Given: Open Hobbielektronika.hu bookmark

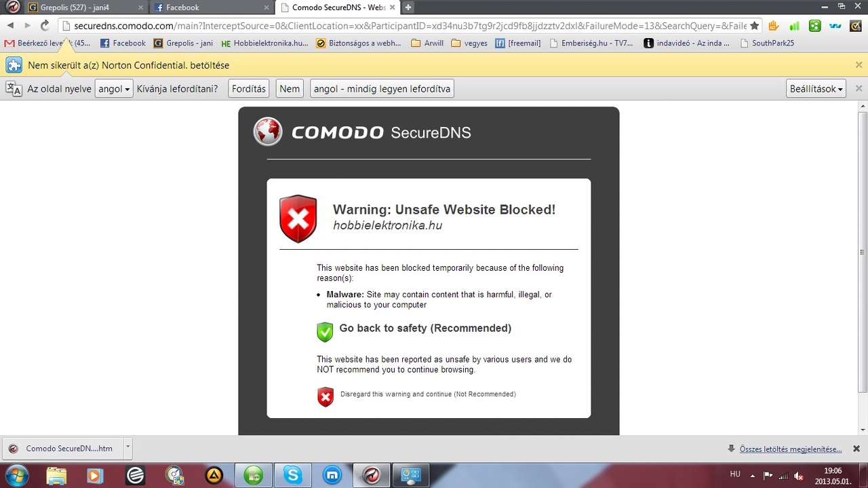Looking at the screenshot, I should tap(264, 43).
